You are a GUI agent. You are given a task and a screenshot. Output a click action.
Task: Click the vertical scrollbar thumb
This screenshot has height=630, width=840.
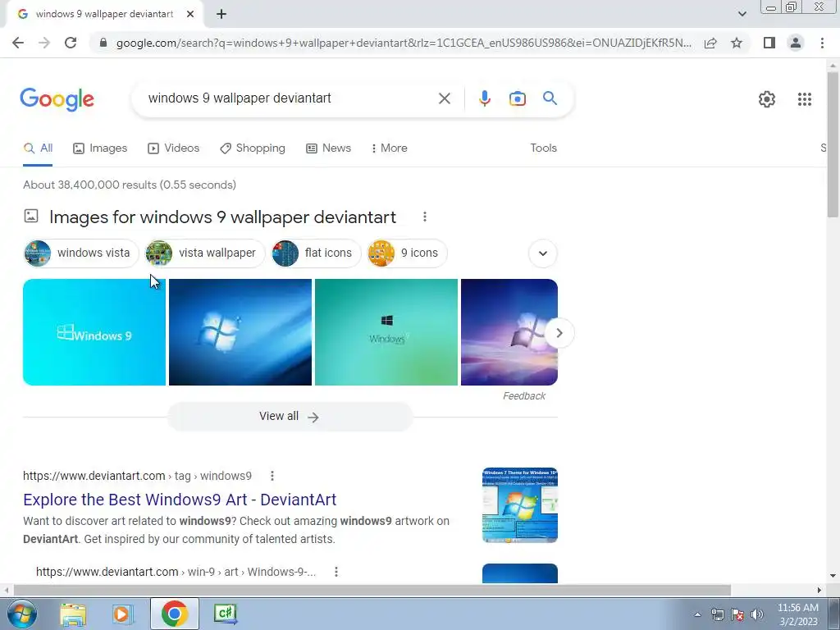[x=833, y=144]
